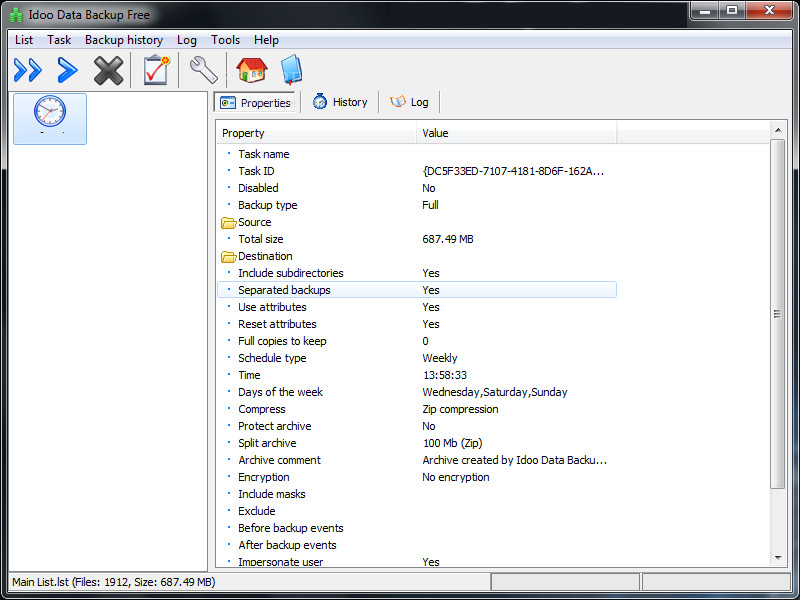
Task: Select the Full copies to keep row
Action: (417, 341)
